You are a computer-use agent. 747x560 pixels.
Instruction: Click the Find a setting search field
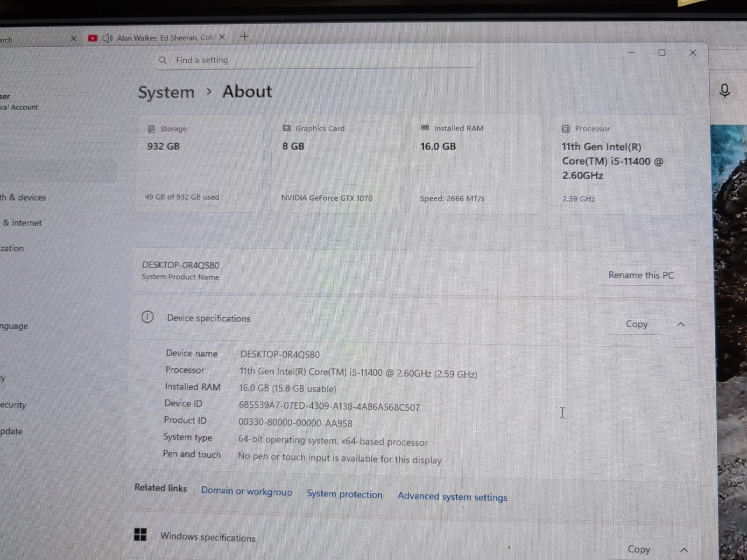[316, 60]
